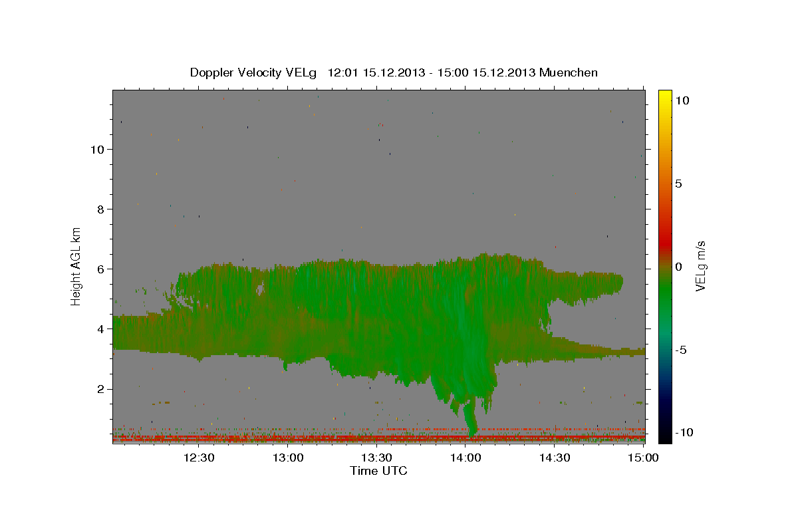Click the 'Height AGL km' axis title
Screen dimensions: 798x532
coord(76,266)
